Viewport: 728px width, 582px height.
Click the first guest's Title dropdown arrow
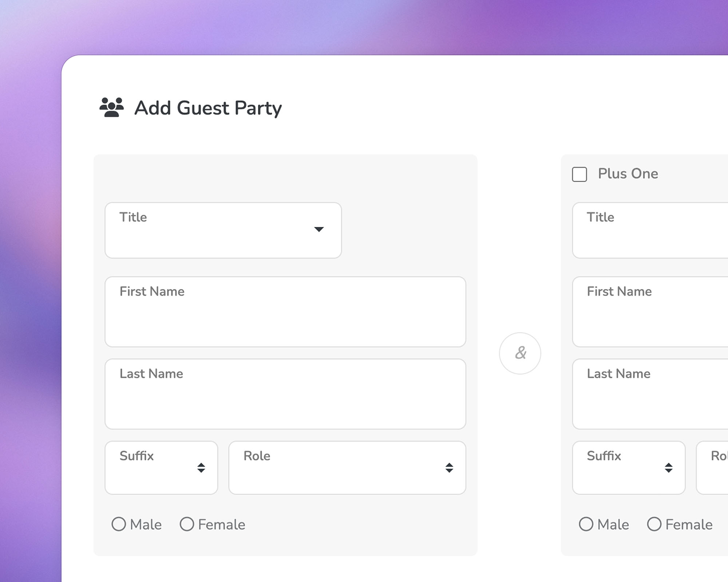(319, 229)
